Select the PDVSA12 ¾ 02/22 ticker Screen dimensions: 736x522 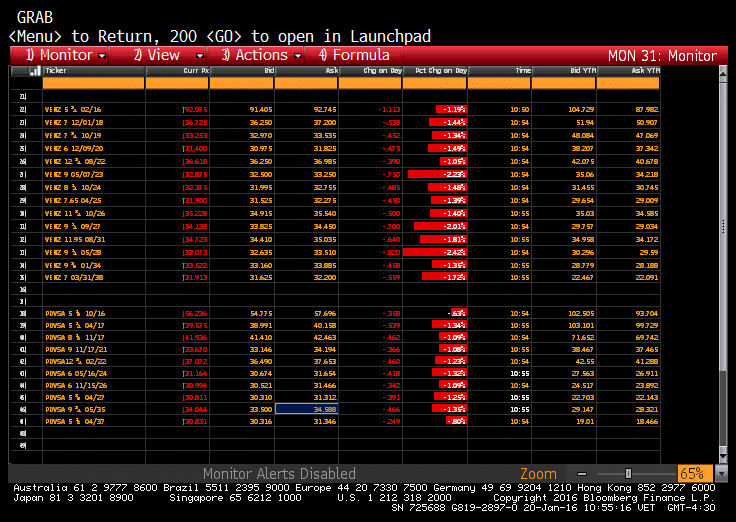tap(76, 362)
